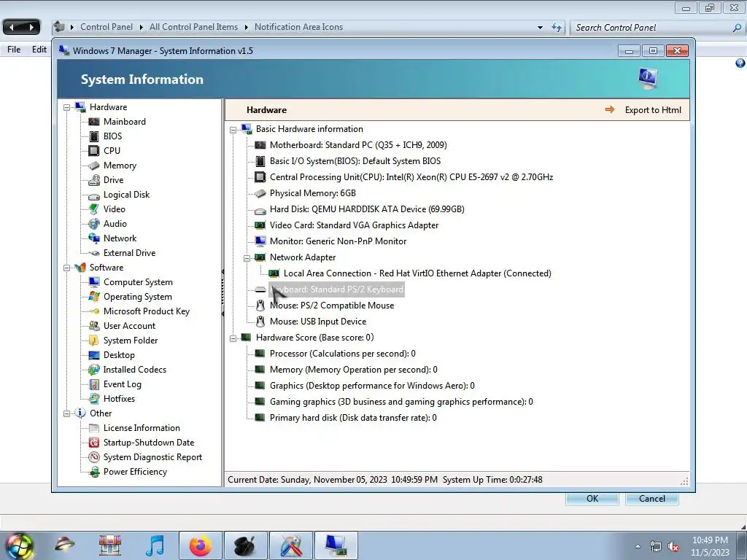Screen dimensions: 747x560
Task: Open the Edit menu in Control Panel window
Action: [39, 50]
